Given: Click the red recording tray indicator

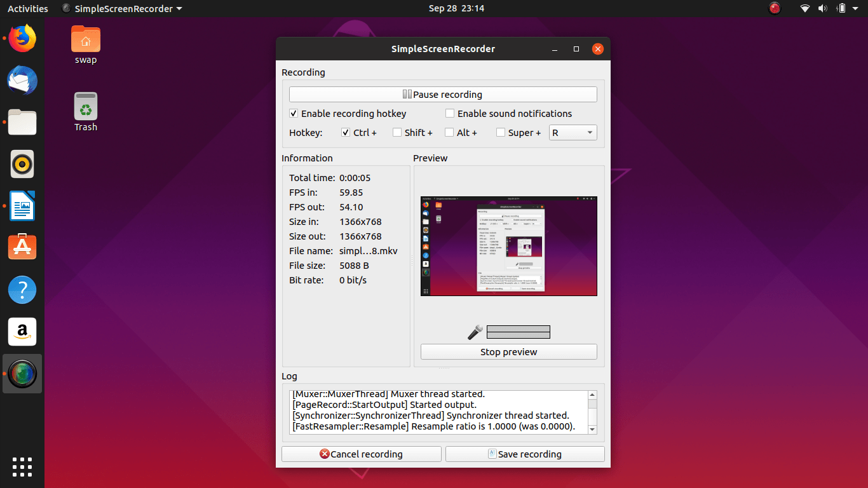Looking at the screenshot, I should tap(775, 8).
